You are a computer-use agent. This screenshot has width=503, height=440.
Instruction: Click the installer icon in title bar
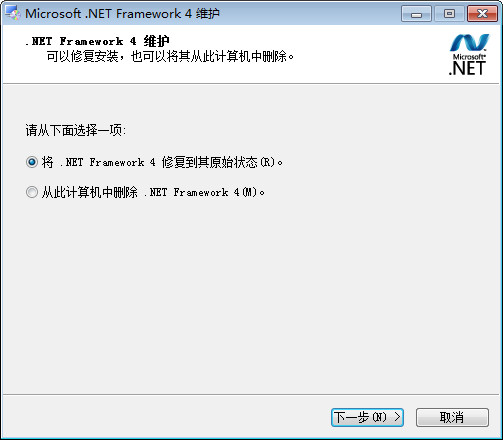tap(13, 13)
